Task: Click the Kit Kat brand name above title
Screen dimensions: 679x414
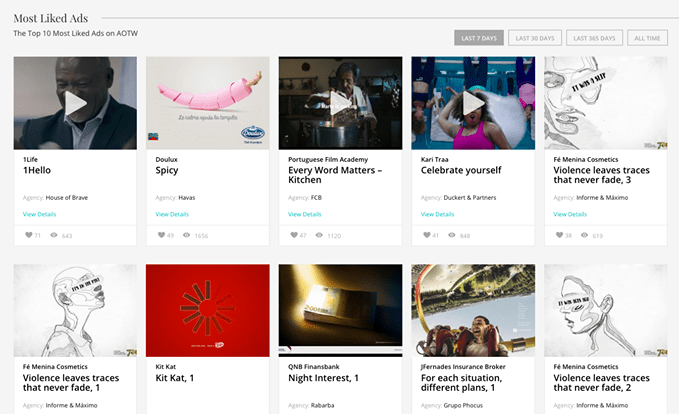Action: click(166, 367)
